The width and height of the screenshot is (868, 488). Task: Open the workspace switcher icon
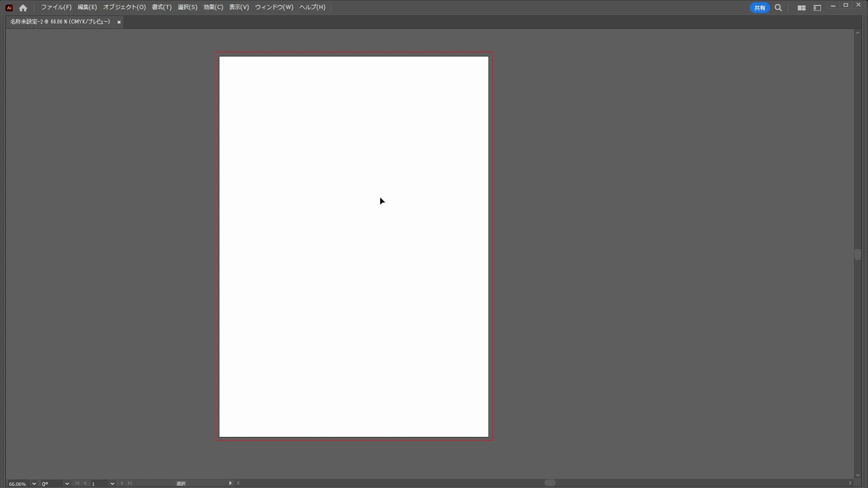817,8
